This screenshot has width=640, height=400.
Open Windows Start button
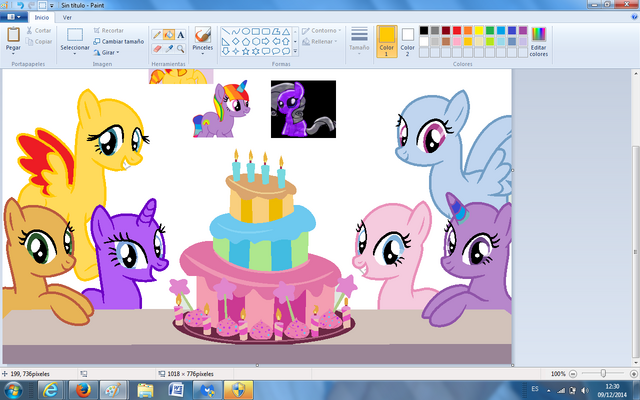(x=13, y=390)
